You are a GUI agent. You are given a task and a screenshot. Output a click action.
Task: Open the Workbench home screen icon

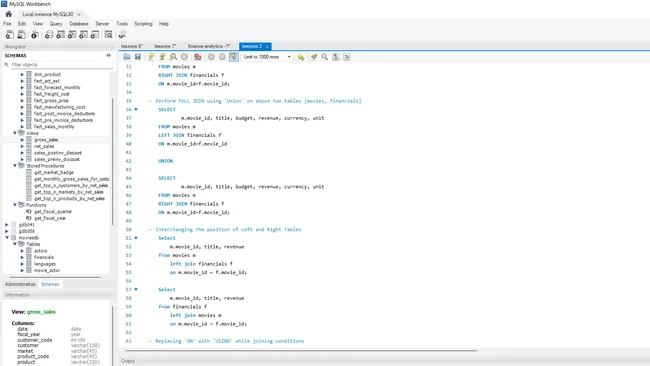[x=8, y=14]
